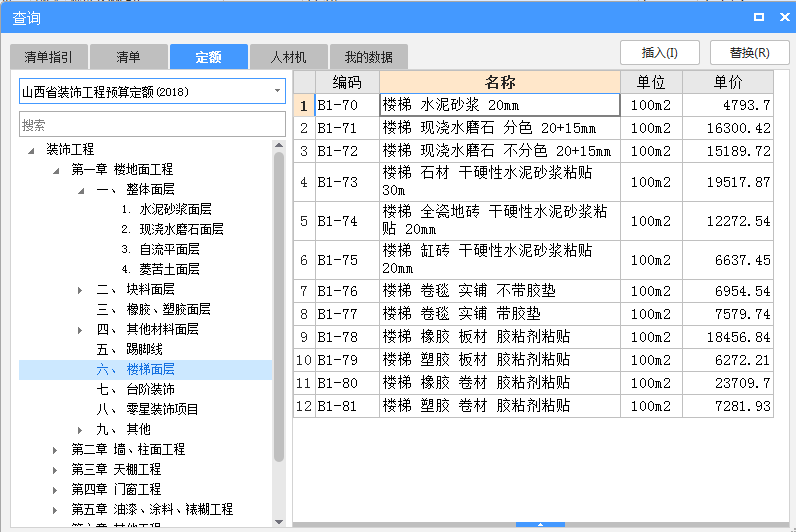Select 三、橡胶、塑胶面层 tree item
This screenshot has width=796, height=532.
click(153, 309)
